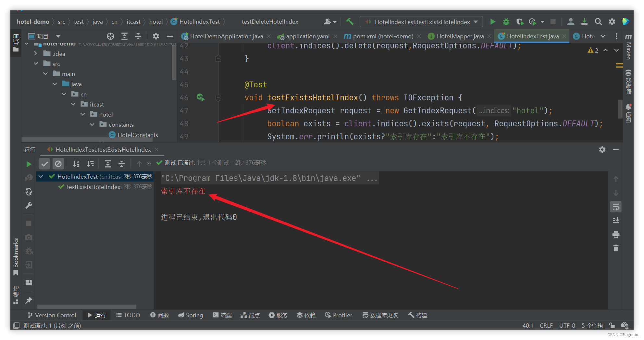Collapse the main folder
This screenshot has height=340, width=644.
point(45,74)
